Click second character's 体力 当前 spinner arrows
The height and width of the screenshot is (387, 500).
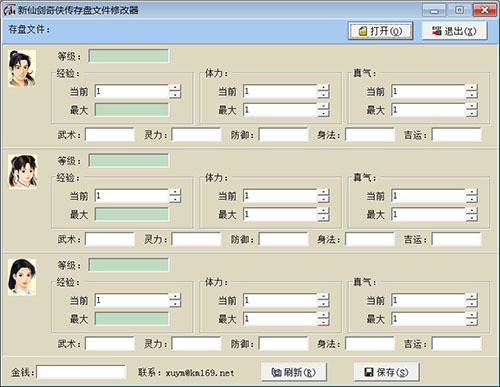(x=323, y=196)
